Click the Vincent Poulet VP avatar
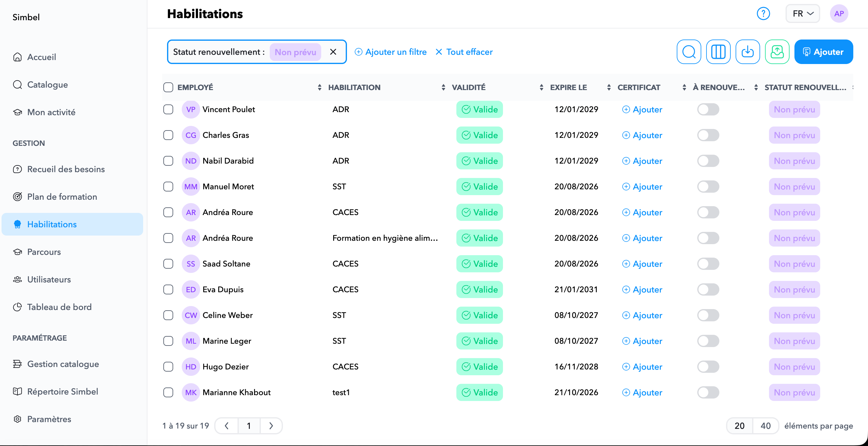 pyautogui.click(x=190, y=109)
